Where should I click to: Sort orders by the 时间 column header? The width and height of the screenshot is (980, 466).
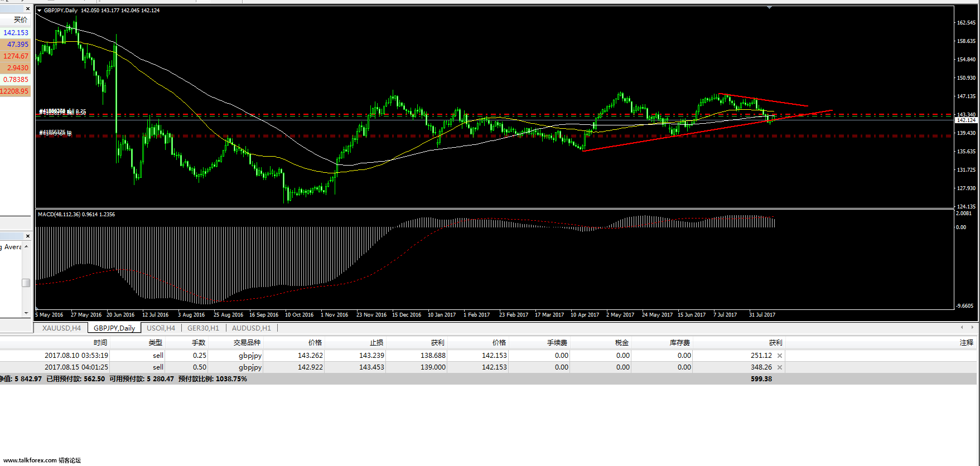(x=100, y=343)
